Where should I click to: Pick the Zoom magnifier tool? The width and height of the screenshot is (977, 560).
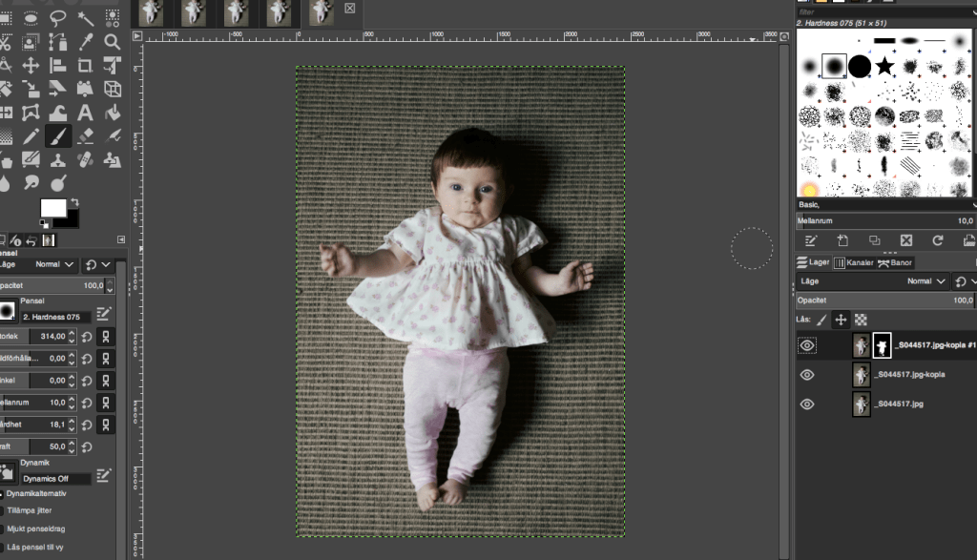(113, 42)
